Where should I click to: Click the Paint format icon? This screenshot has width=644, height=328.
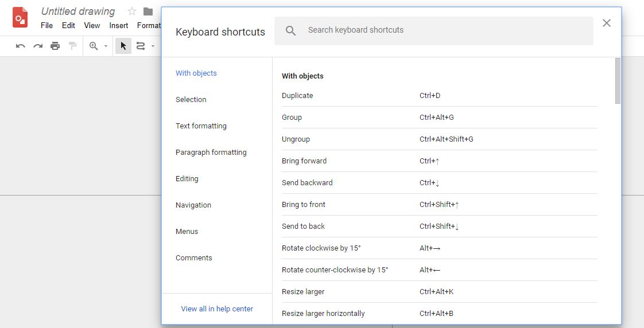pos(73,46)
